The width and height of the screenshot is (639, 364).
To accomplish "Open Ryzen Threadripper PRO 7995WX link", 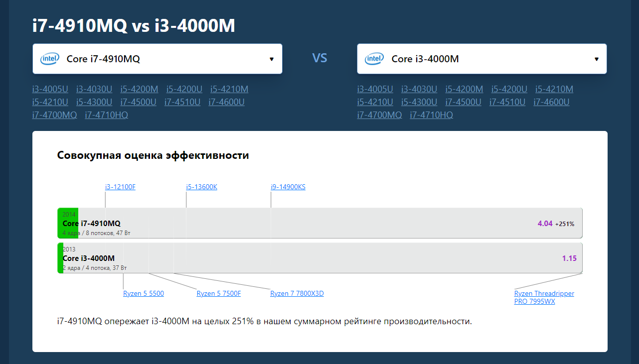I will [x=544, y=297].
